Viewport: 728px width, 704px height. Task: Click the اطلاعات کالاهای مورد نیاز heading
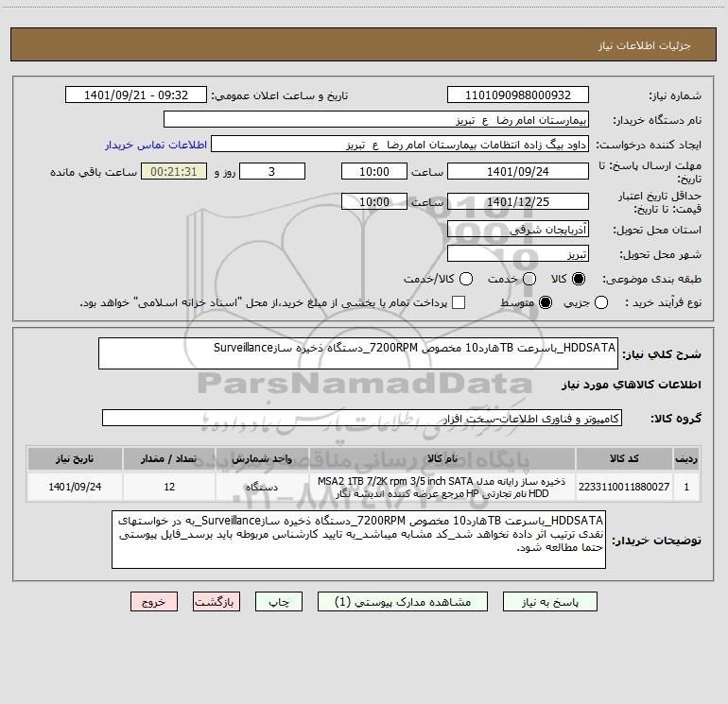tap(631, 385)
